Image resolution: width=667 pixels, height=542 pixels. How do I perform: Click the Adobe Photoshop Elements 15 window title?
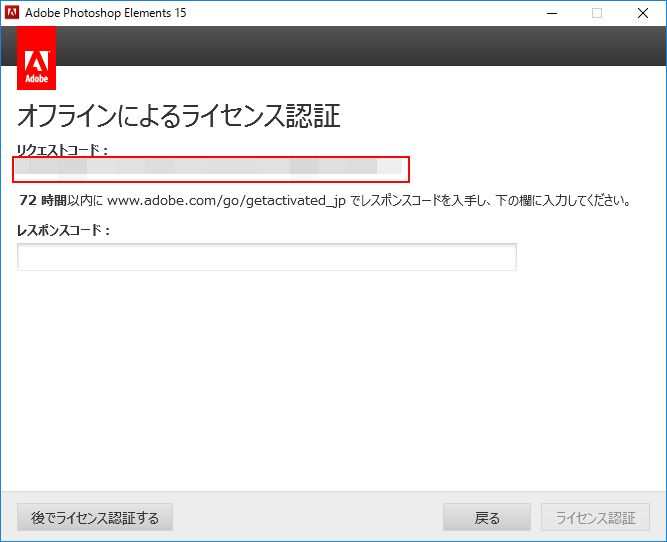105,13
